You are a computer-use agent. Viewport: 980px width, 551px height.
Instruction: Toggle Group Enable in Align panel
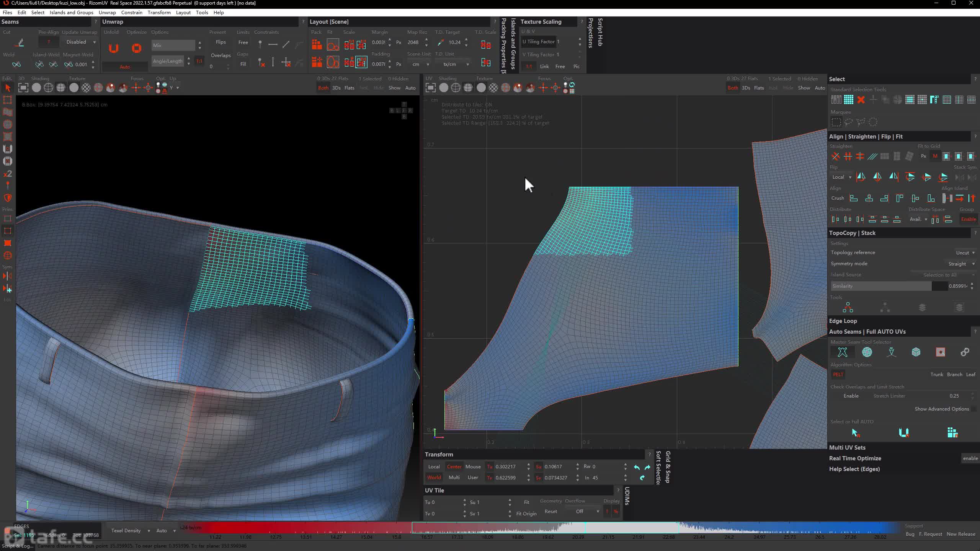pyautogui.click(x=968, y=219)
